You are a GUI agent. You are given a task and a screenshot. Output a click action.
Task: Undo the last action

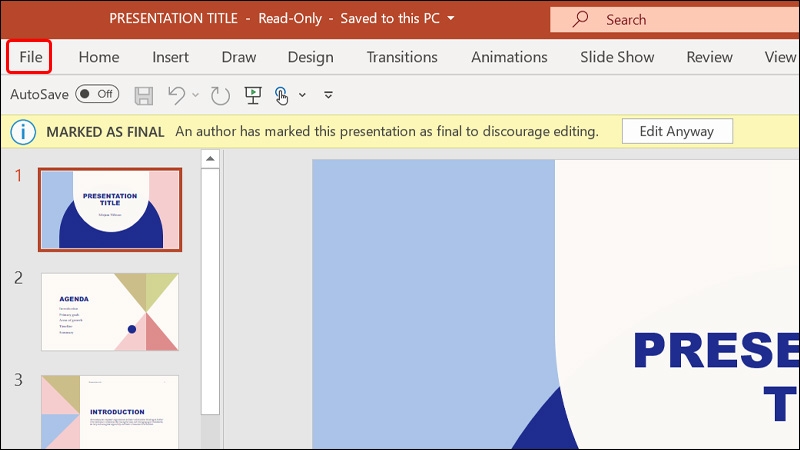point(177,95)
